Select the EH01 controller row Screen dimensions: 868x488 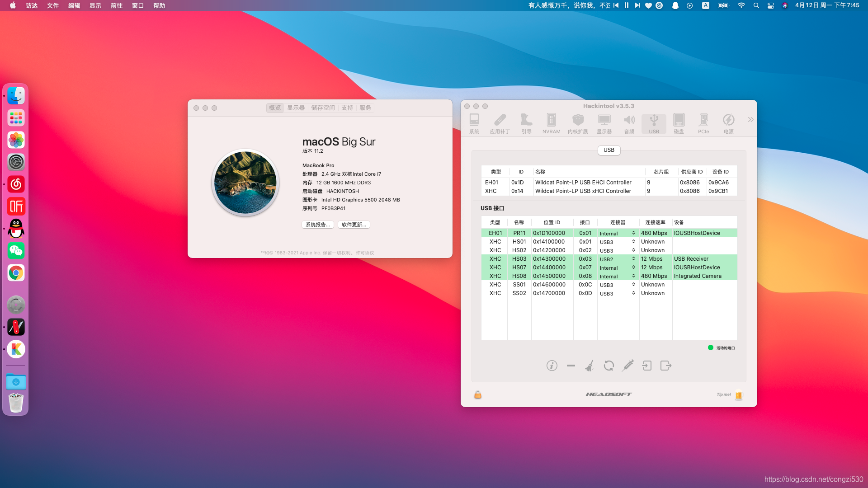[609, 183]
